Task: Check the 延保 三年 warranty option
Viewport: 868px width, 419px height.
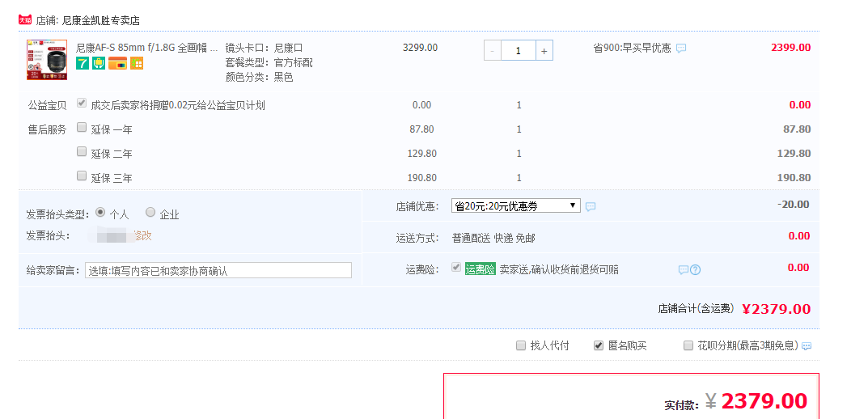Action: 82,176
